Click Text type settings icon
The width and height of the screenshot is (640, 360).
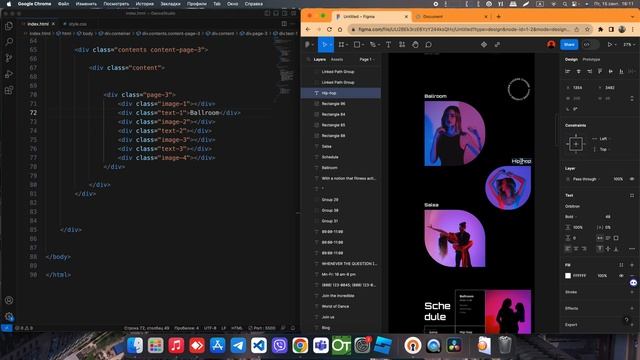tap(632, 249)
